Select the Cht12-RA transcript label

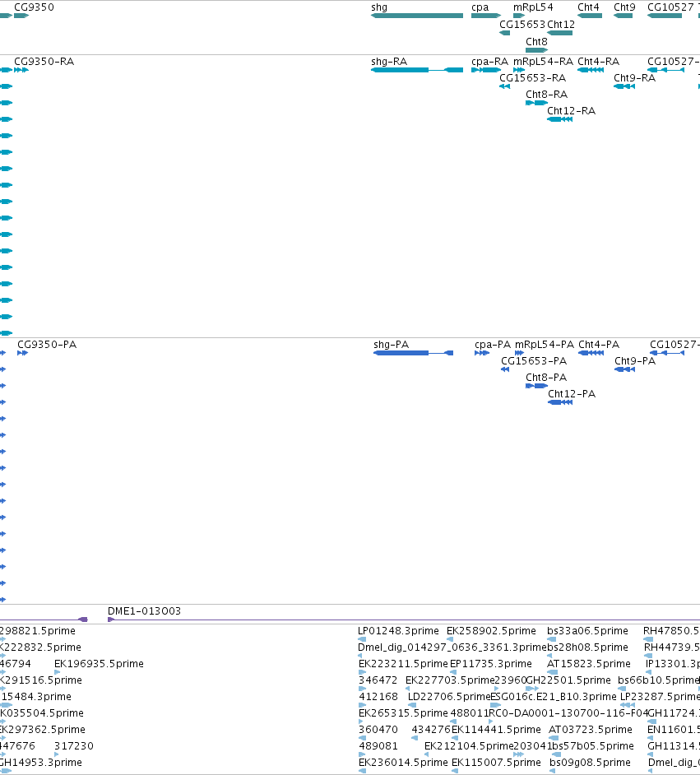tap(572, 111)
